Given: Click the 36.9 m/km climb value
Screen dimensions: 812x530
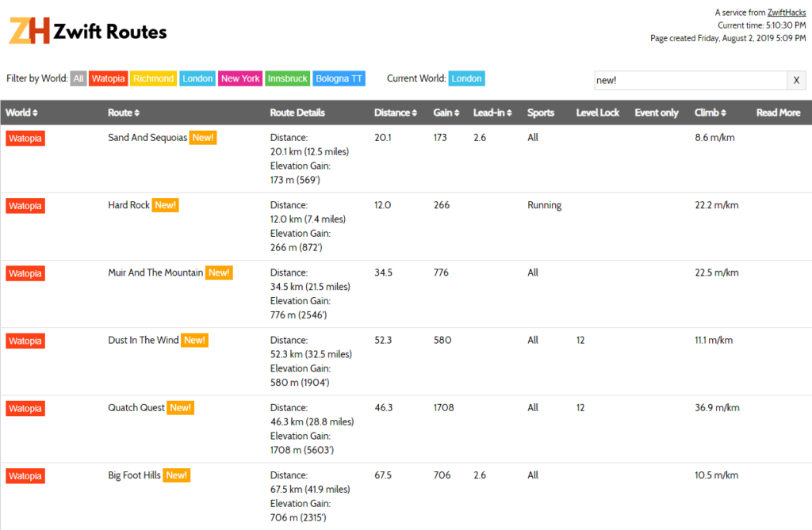Looking at the screenshot, I should coord(717,408).
